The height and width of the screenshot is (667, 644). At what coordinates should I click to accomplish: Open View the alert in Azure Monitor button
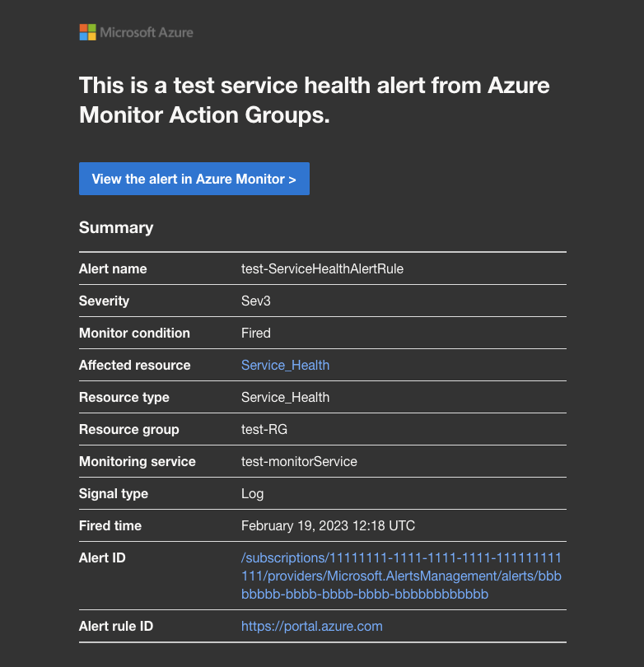point(194,179)
